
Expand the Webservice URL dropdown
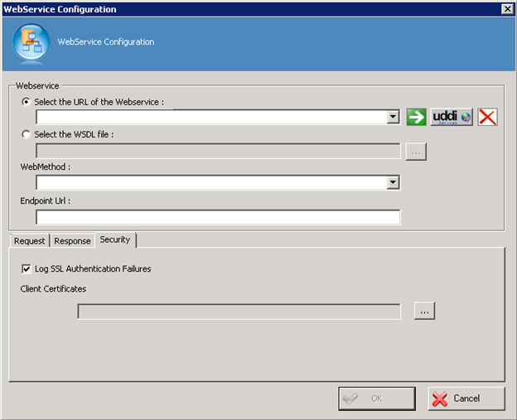[393, 118]
